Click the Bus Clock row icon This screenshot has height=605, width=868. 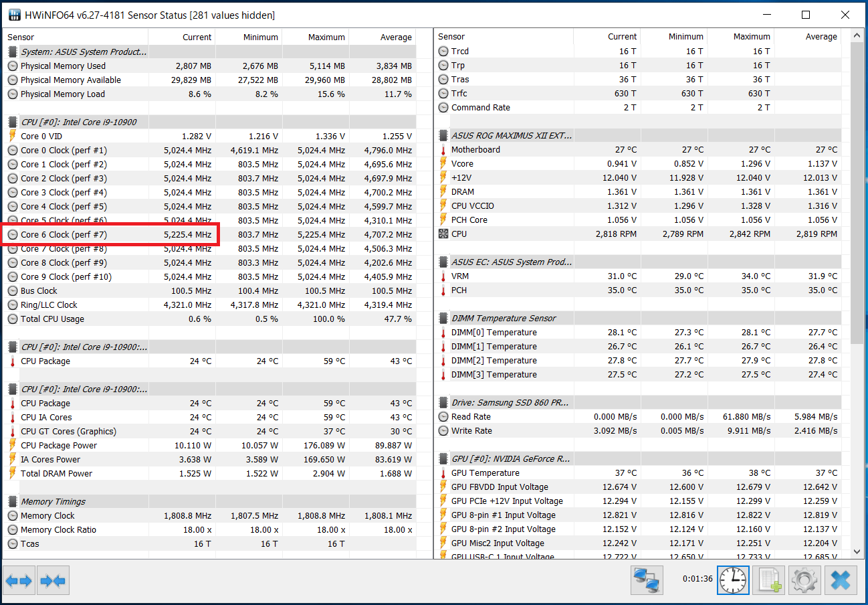pyautogui.click(x=13, y=290)
